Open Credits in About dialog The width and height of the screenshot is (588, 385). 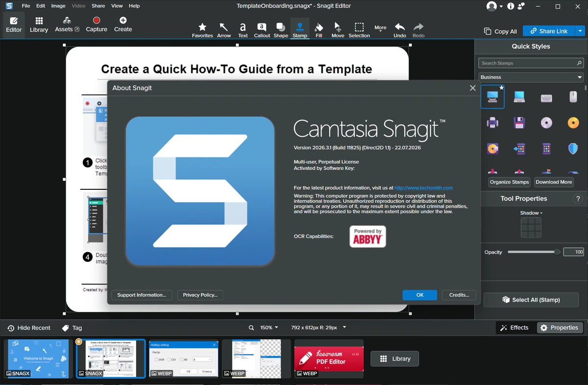459,295
